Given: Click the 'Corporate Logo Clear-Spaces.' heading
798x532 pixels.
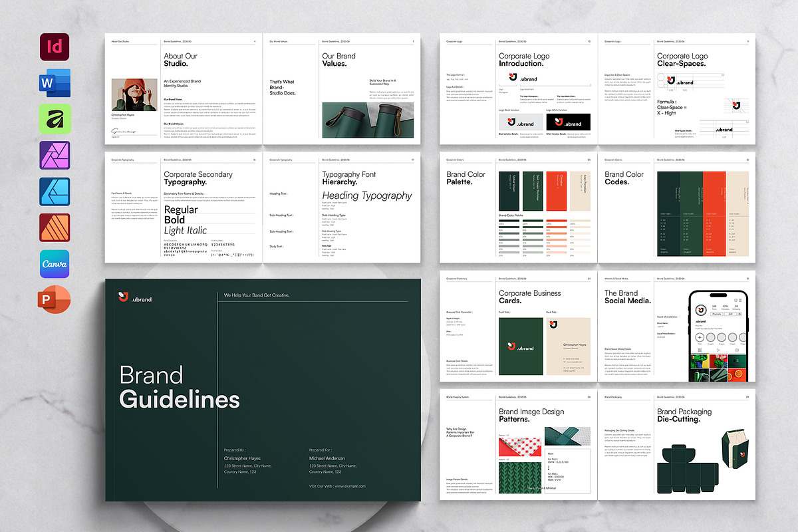Looking at the screenshot, I should [x=683, y=60].
